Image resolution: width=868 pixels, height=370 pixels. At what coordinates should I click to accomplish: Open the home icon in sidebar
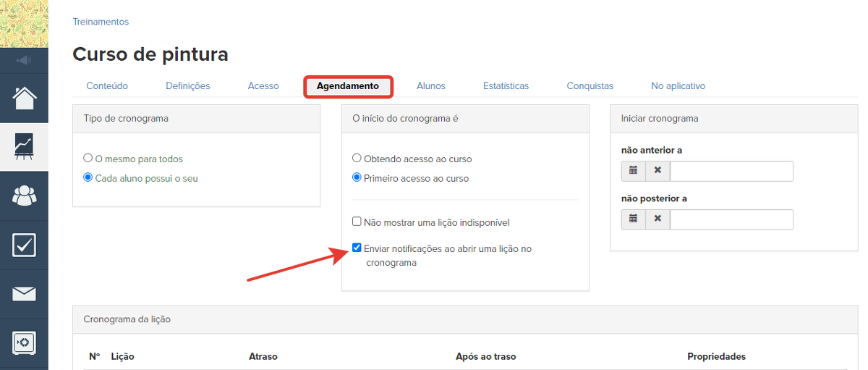[24, 98]
